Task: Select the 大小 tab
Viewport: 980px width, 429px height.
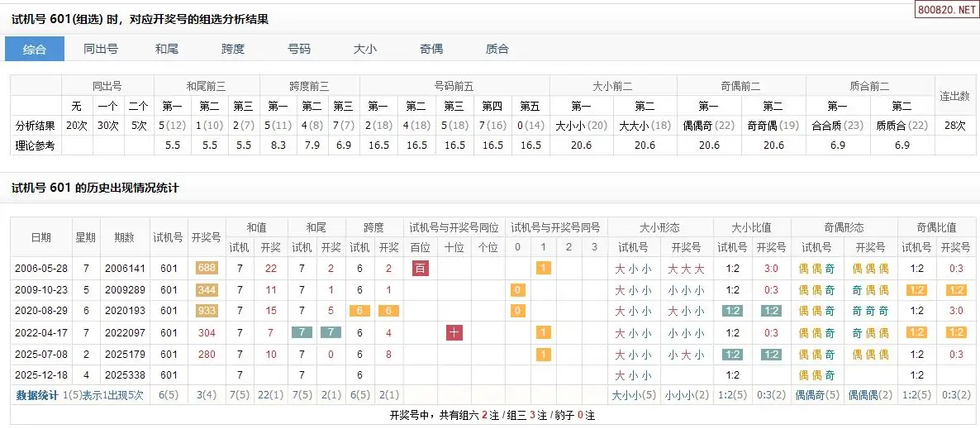Action: pyautogui.click(x=365, y=49)
